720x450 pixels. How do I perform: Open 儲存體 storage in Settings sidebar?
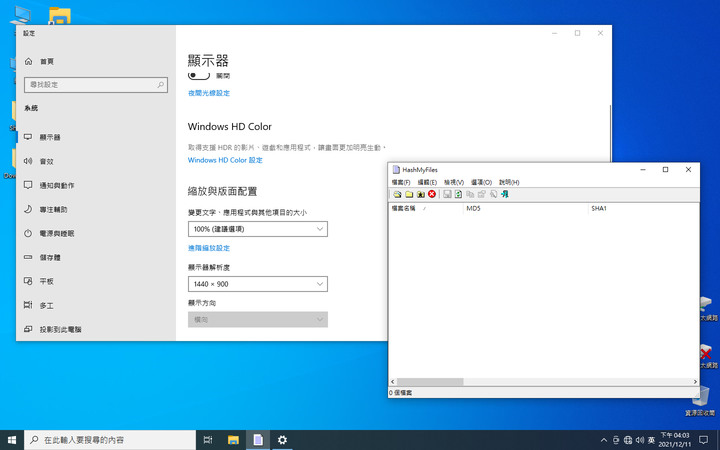click(96, 257)
